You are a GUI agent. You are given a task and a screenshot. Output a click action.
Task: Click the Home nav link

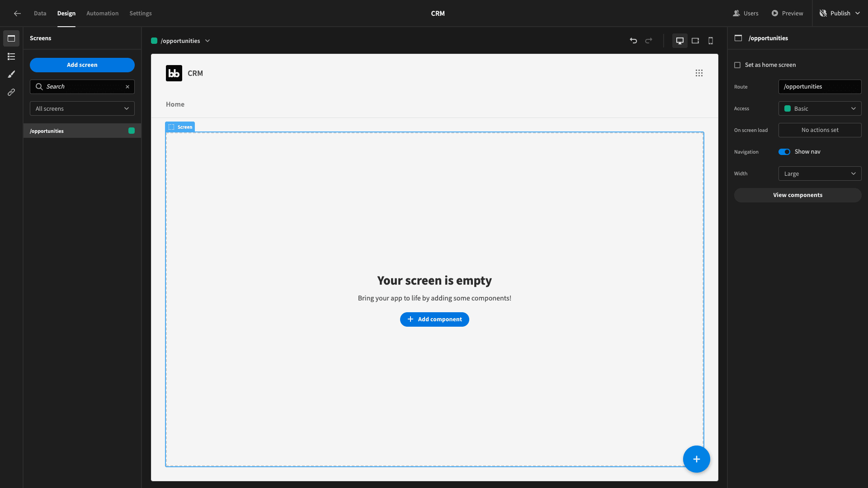point(175,104)
